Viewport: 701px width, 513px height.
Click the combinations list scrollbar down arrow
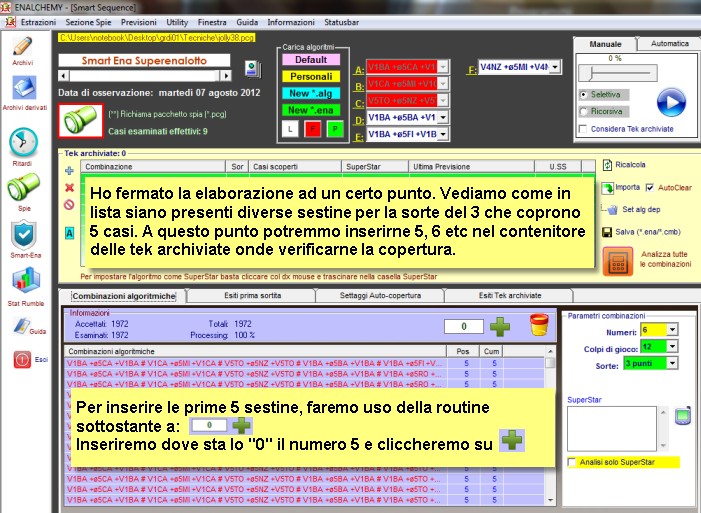coord(550,500)
